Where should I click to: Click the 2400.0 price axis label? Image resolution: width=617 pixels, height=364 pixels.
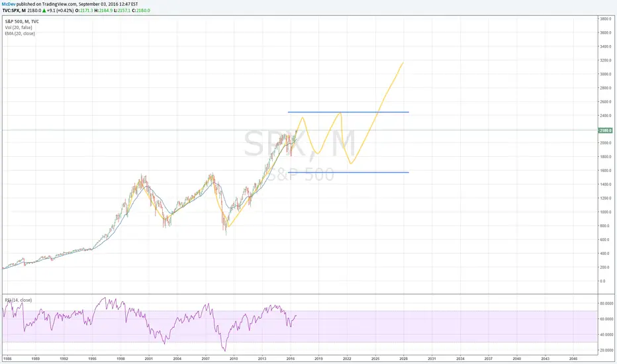[605, 115]
